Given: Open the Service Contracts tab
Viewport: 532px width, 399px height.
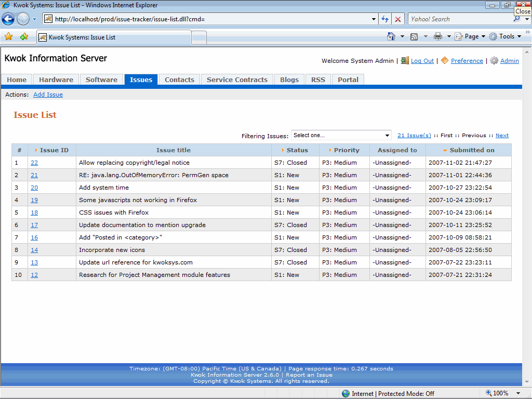Looking at the screenshot, I should (237, 79).
